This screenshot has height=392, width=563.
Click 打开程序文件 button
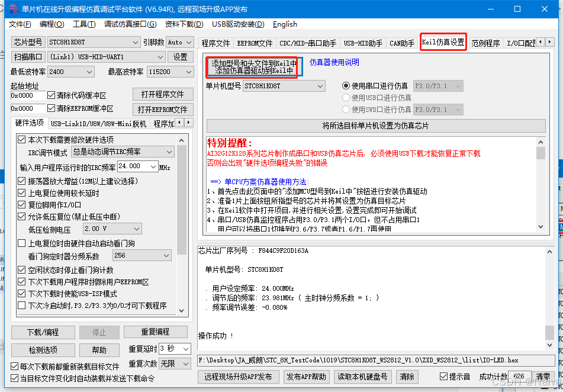[163, 94]
